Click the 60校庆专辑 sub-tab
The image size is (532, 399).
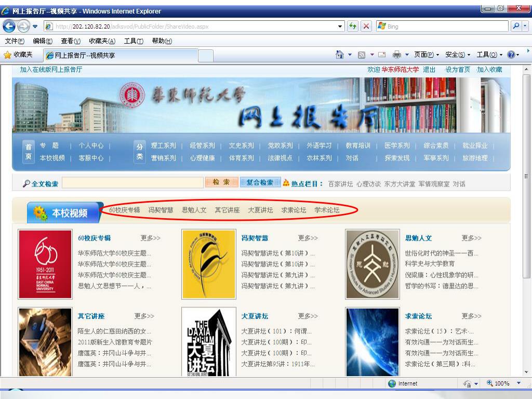(x=125, y=210)
